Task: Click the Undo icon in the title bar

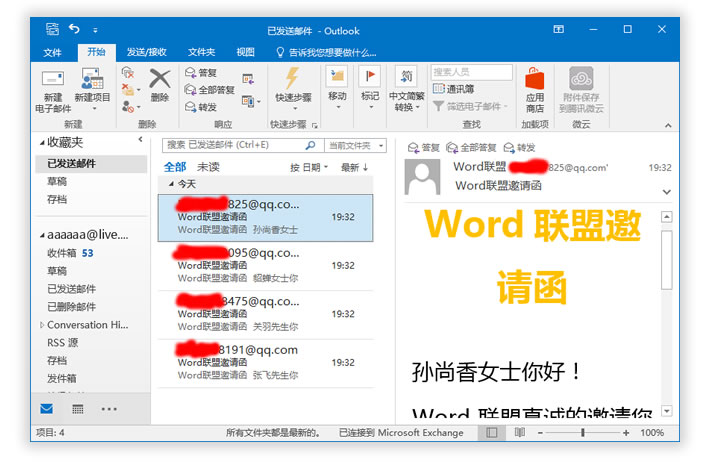Action: coord(74,29)
